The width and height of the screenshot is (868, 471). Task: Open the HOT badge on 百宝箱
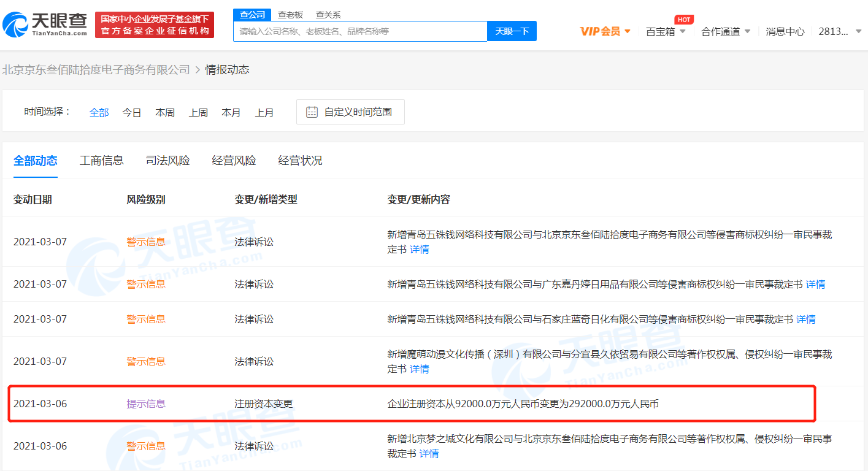tap(684, 20)
